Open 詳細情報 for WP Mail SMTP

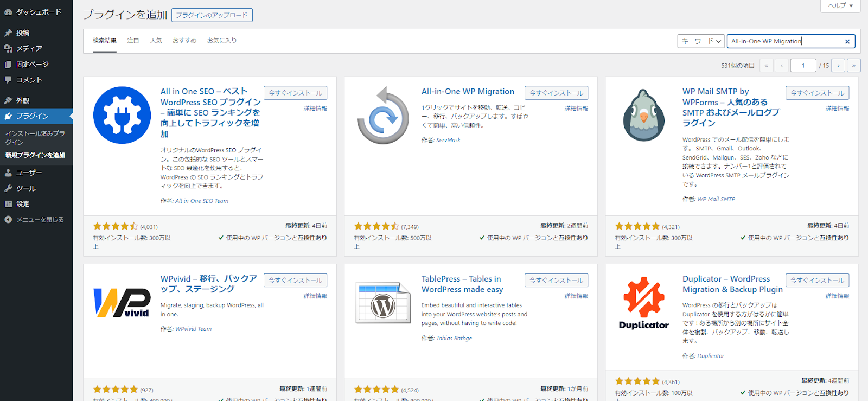(837, 109)
